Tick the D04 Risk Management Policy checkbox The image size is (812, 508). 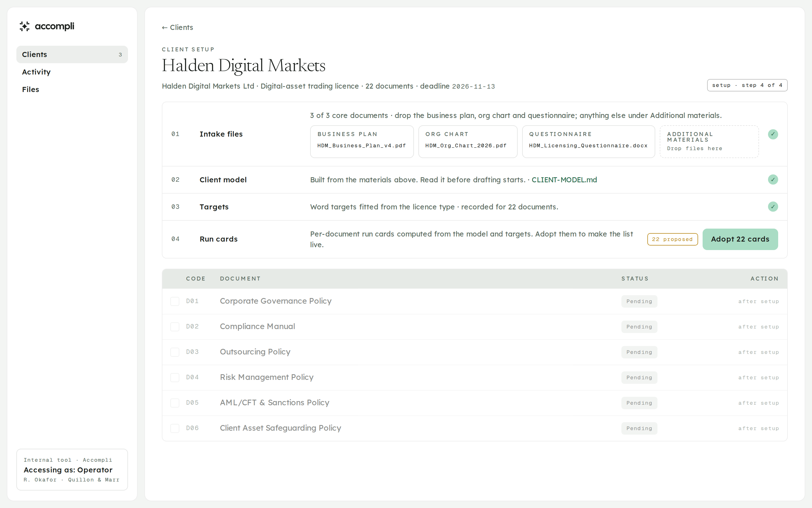pos(175,377)
